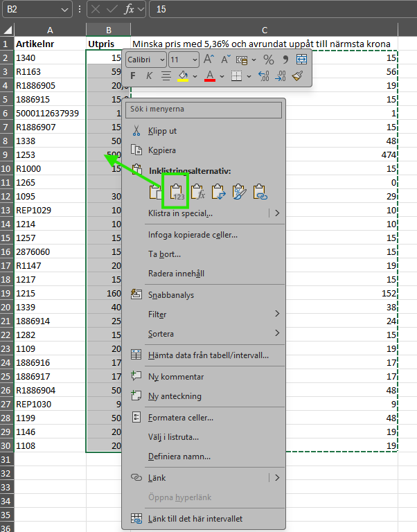Click Radera innehåll to clear contents
The width and height of the screenshot is (417, 532).
point(176,274)
